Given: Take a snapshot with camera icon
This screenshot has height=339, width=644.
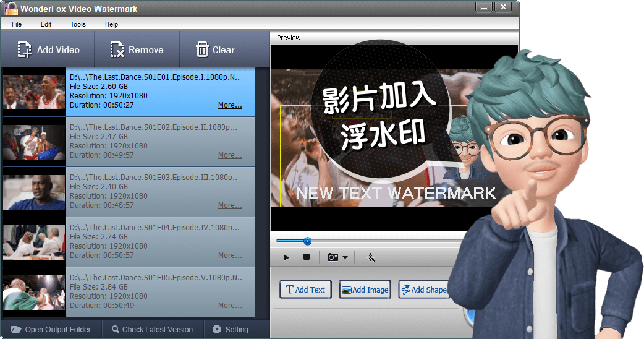Looking at the screenshot, I should tap(333, 257).
